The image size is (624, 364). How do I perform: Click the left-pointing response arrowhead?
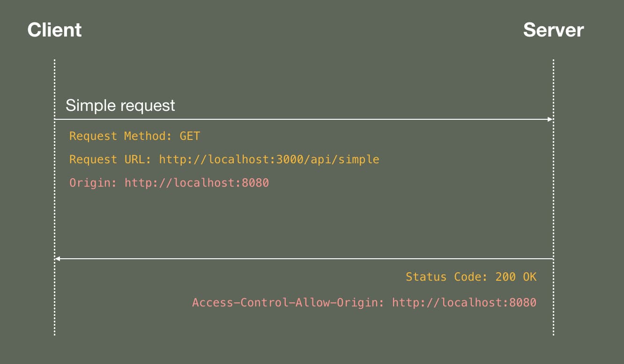(57, 258)
